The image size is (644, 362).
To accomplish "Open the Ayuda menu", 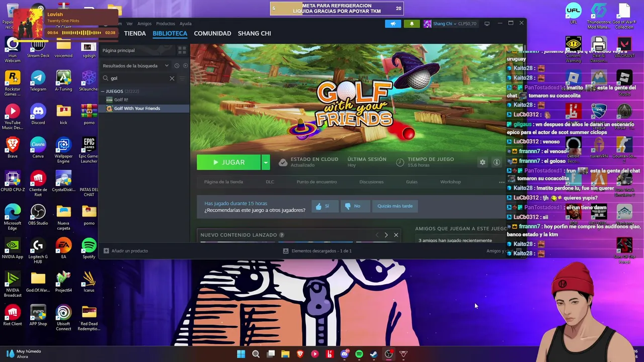I will coord(186,24).
